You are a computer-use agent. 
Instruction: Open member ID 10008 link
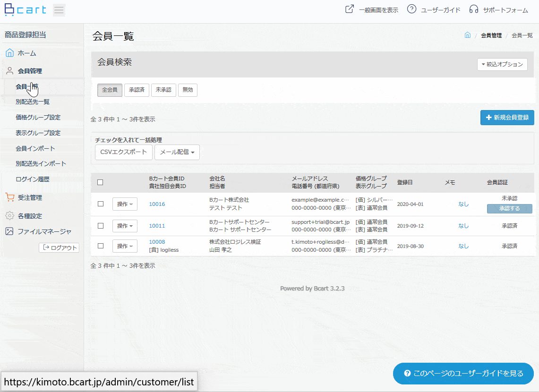(157, 242)
